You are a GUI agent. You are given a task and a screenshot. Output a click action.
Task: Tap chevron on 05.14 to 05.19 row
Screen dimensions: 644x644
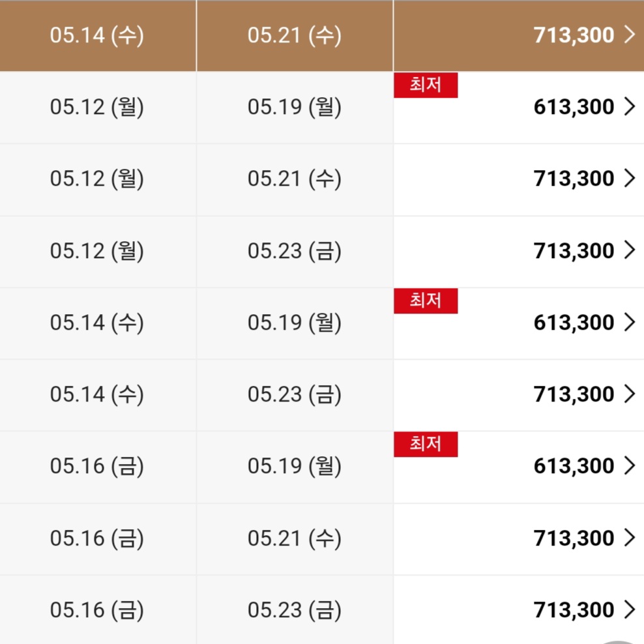(629, 323)
